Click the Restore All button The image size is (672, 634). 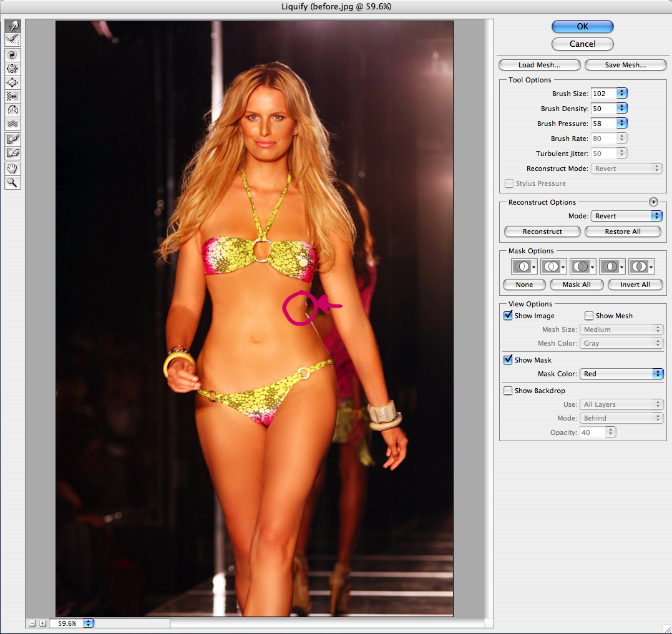pyautogui.click(x=623, y=232)
